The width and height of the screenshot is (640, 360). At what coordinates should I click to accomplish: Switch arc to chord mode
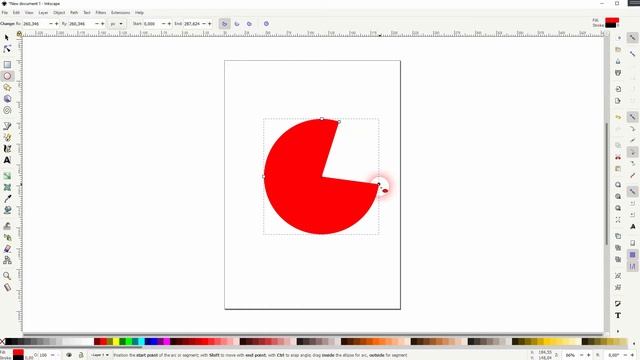[x=249, y=24]
